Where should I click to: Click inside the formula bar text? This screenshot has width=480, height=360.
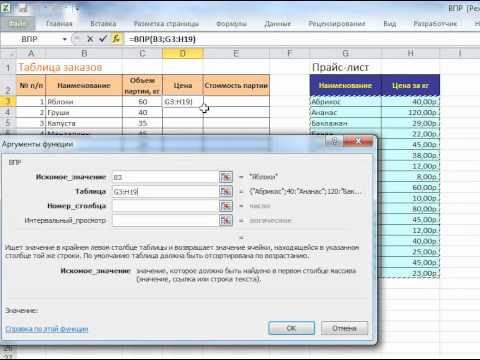click(x=162, y=39)
